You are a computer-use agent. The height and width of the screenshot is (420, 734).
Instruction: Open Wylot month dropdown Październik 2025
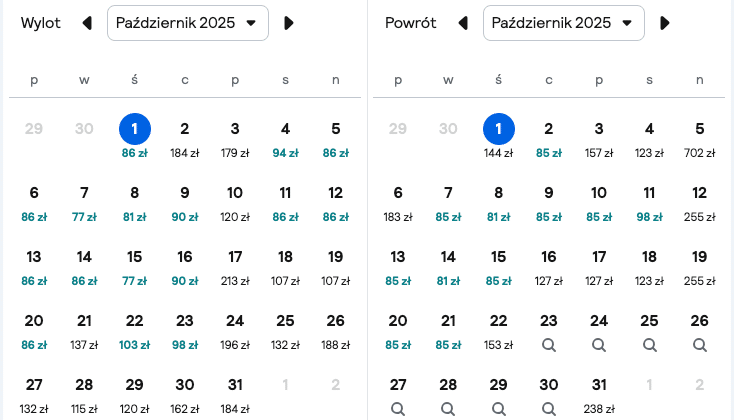[x=188, y=23]
